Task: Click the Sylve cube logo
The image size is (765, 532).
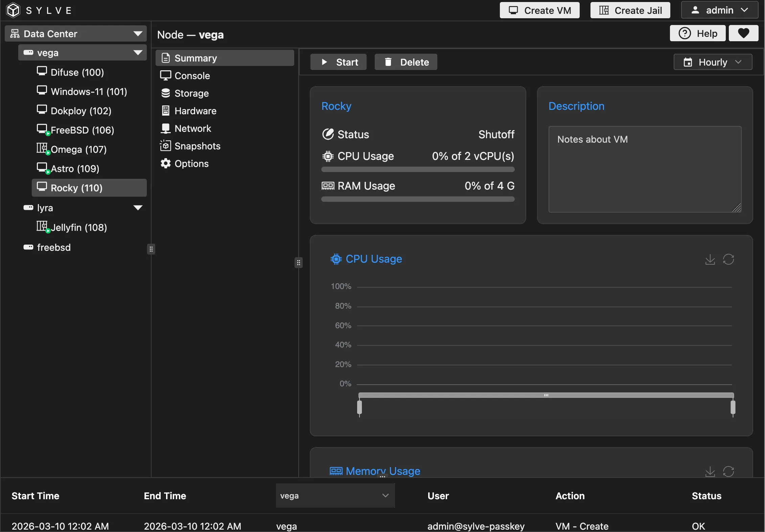Action: [x=14, y=10]
